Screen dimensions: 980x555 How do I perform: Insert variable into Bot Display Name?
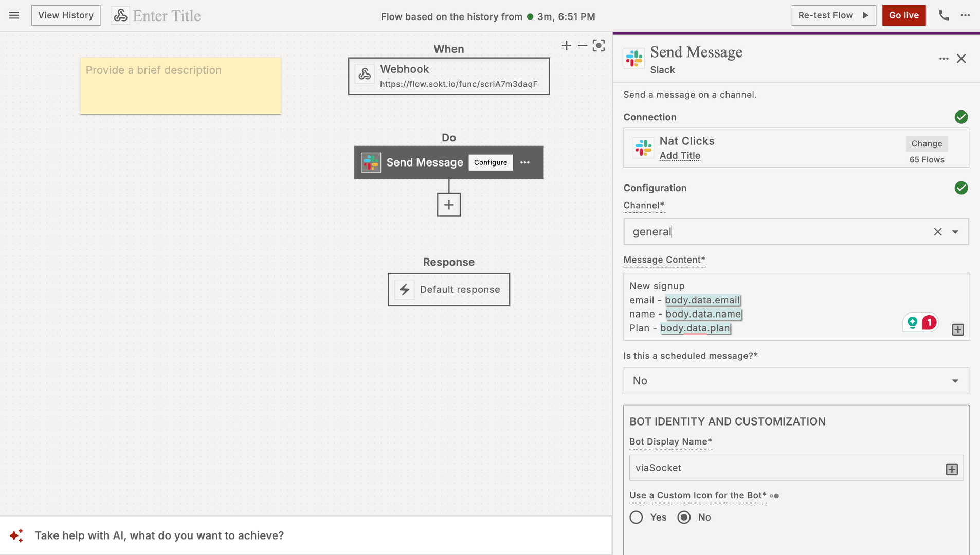[952, 469]
